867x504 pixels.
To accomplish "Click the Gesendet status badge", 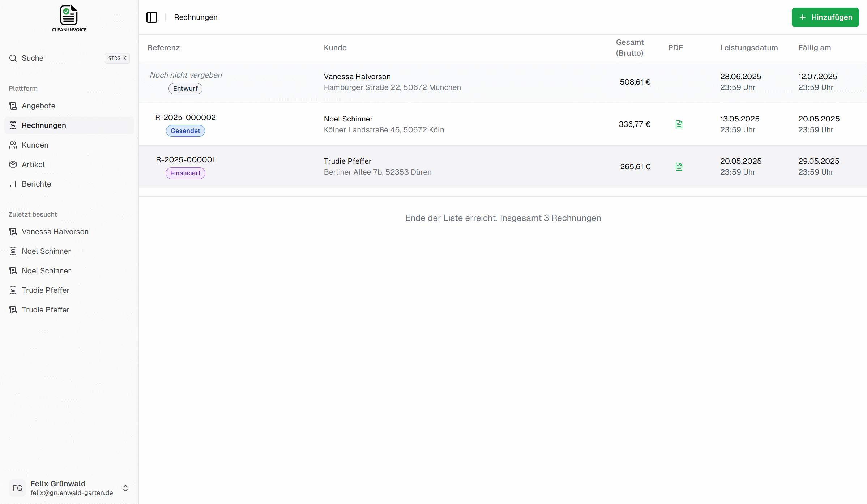I will tap(185, 131).
